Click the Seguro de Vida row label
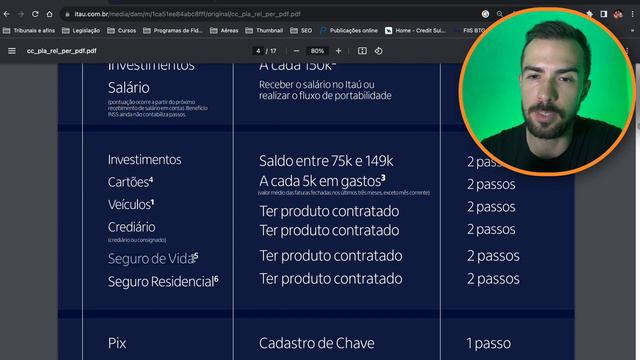640x360 pixels. [x=153, y=258]
